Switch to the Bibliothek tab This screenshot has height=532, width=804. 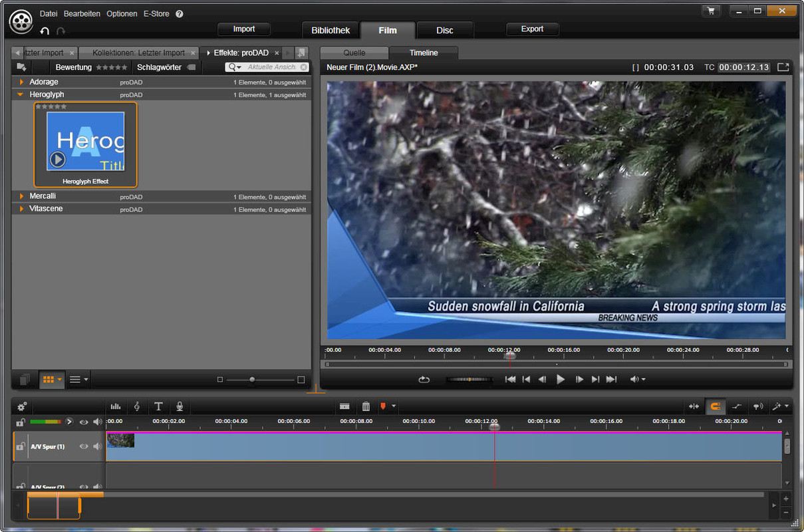pyautogui.click(x=331, y=30)
